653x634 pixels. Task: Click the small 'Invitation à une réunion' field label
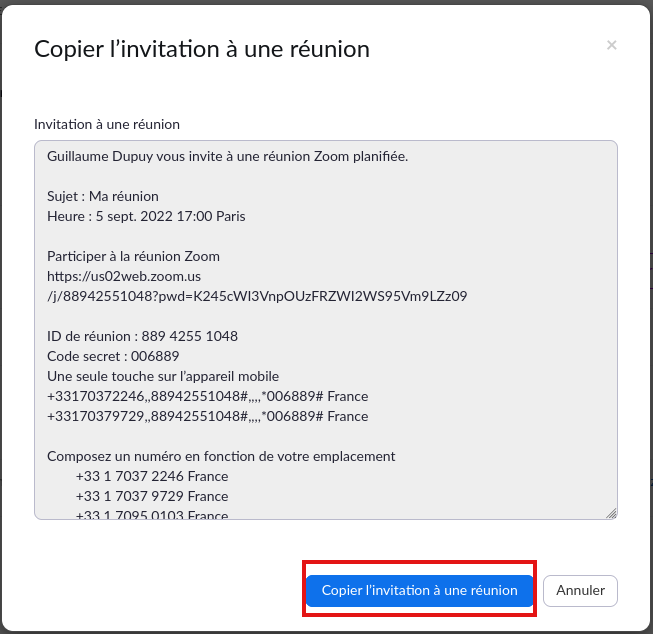tap(107, 124)
